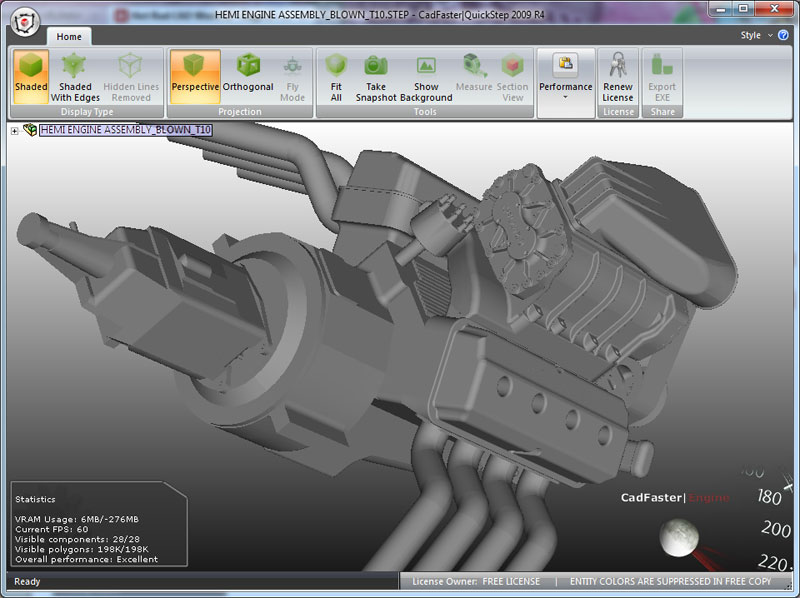The height and width of the screenshot is (598, 800).
Task: Activate Fly Mode projection
Action: [293, 76]
